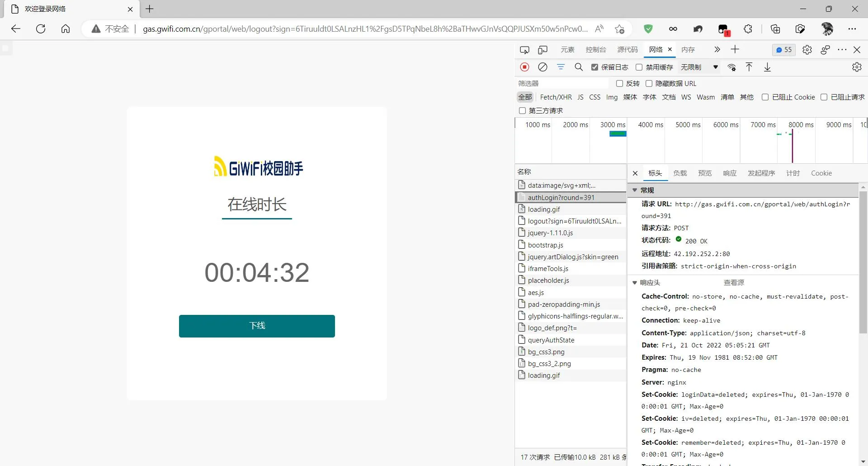Toggle device emulation icon
The width and height of the screenshot is (868, 466).
542,50
